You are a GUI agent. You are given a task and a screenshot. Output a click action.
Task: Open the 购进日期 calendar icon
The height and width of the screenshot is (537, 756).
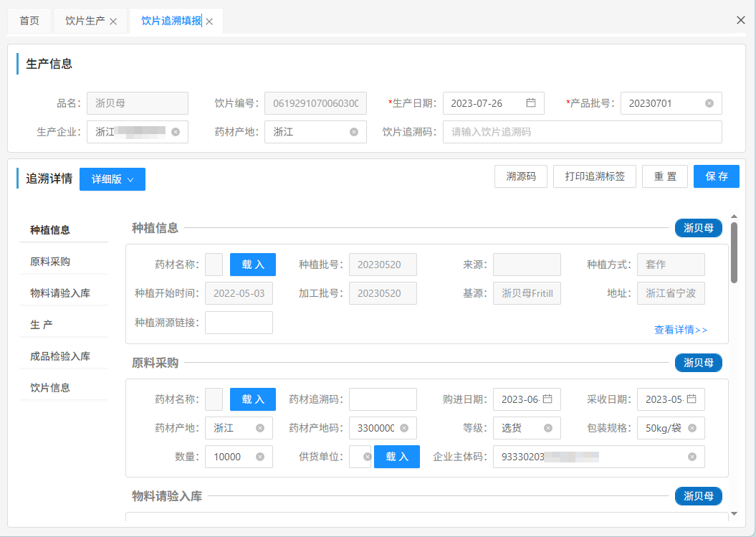tap(547, 399)
